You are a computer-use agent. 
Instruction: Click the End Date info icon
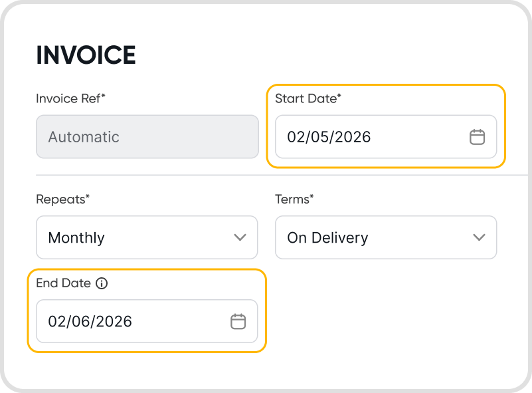pyautogui.click(x=102, y=283)
